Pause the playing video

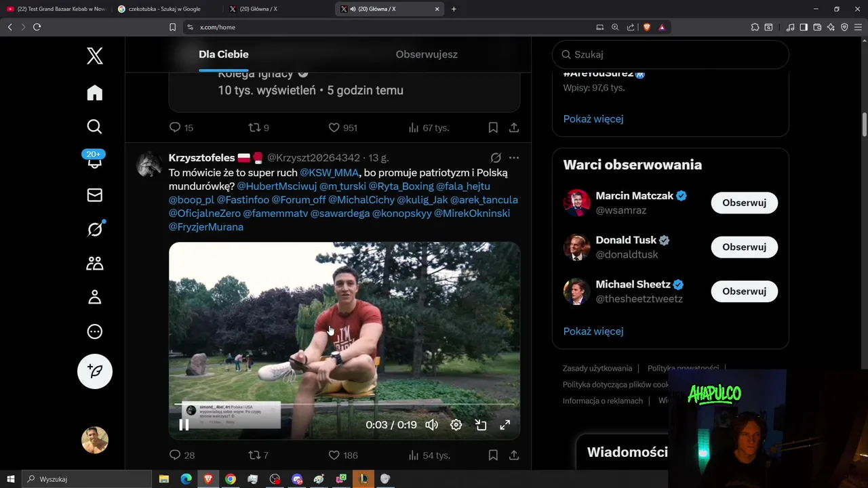[x=184, y=425]
